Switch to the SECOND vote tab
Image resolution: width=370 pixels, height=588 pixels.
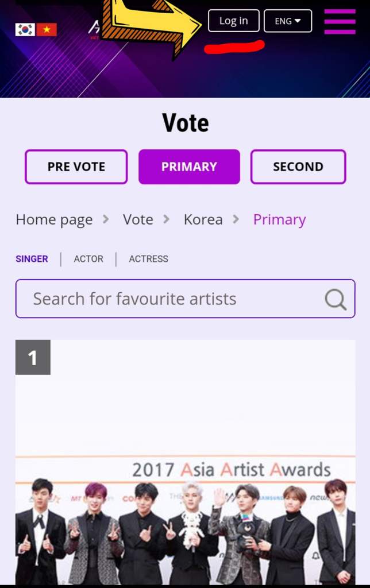pyautogui.click(x=298, y=167)
